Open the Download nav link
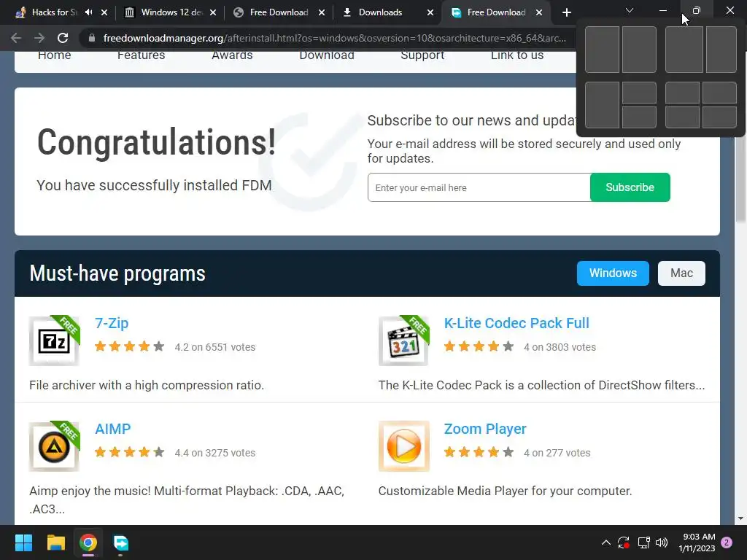The width and height of the screenshot is (747, 560). 327,55
